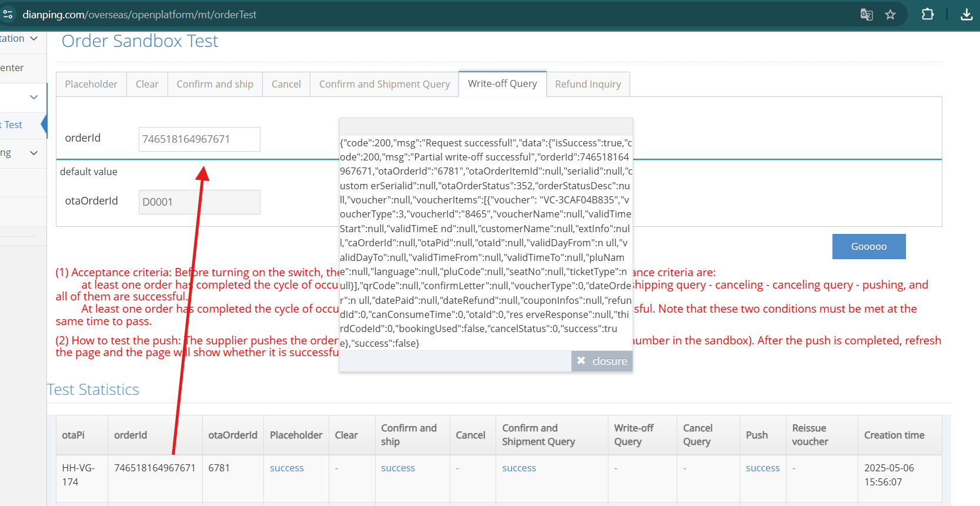Expand the bottom sidebar menu chevron
Screen dimensions: 980x506
pos(34,153)
